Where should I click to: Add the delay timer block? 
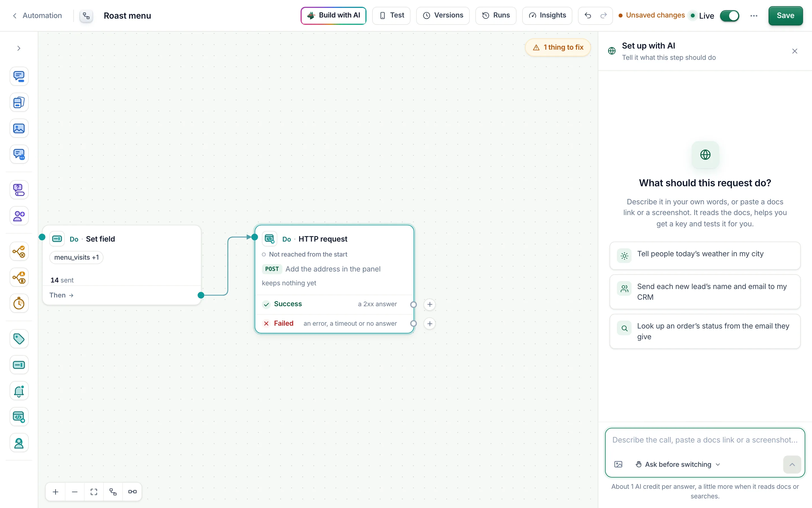(19, 303)
